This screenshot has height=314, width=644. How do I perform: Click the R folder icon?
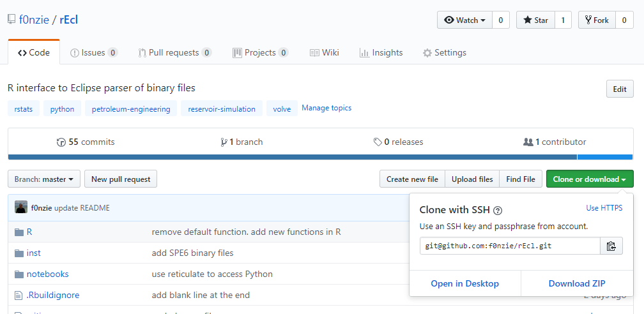(19, 232)
